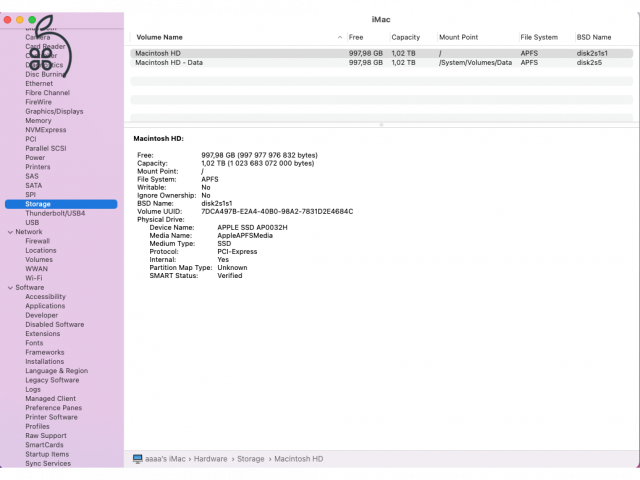The height and width of the screenshot is (480, 640).
Task: Select PCI in hardware list
Action: click(31, 139)
